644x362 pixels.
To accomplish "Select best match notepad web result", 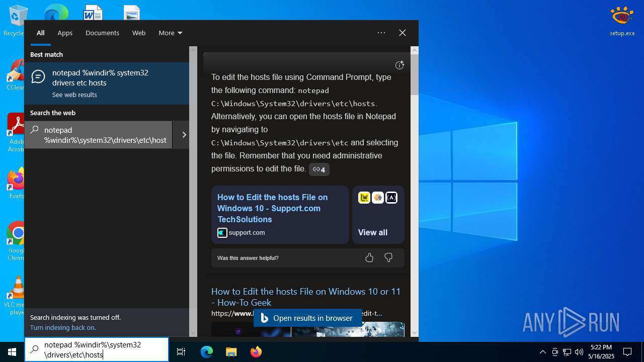I will pyautogui.click(x=107, y=83).
